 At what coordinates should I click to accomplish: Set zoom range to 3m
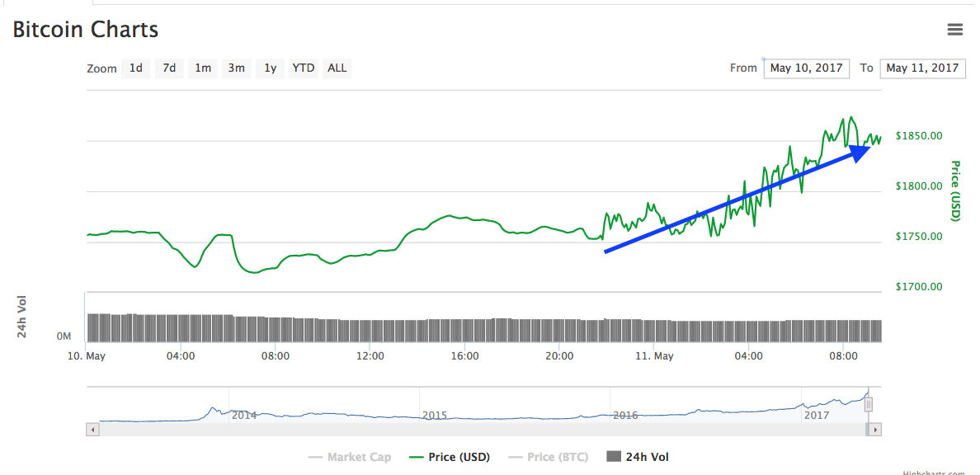236,68
